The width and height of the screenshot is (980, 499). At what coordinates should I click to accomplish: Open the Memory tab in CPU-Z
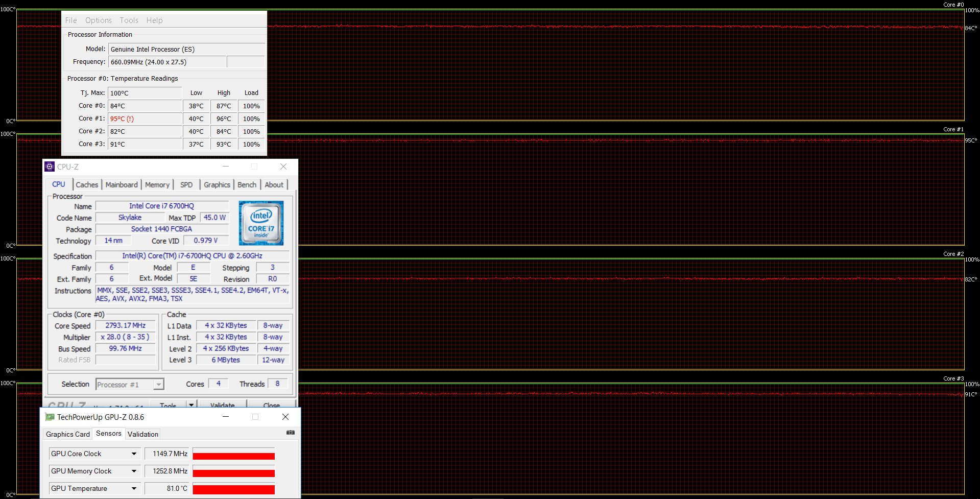click(x=157, y=185)
